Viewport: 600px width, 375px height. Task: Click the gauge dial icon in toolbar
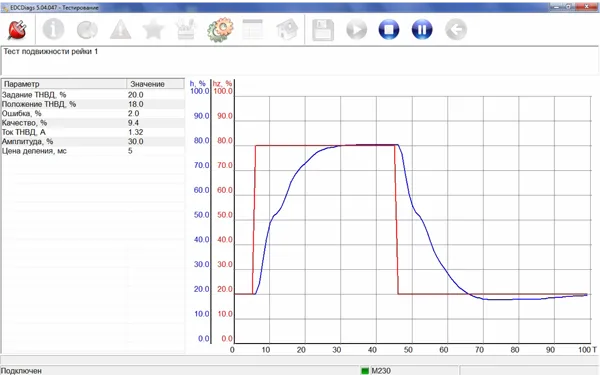click(x=87, y=29)
